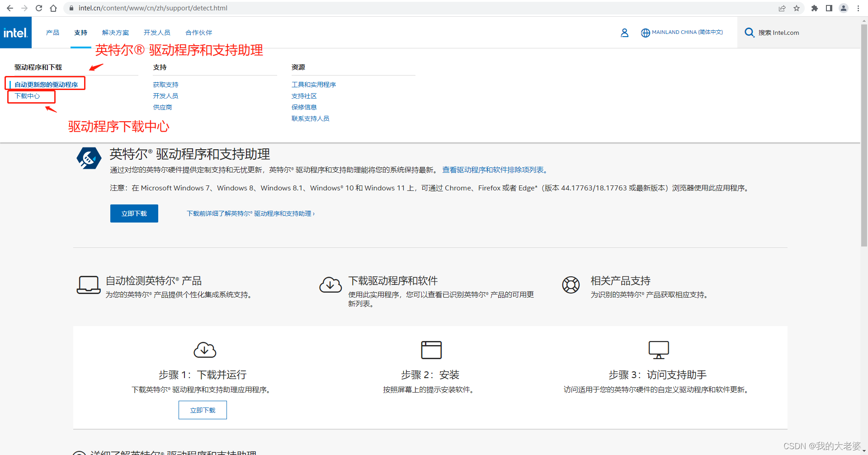Click the 下载驱动程序和软件 heading
Viewport: 868px width, 455px height.
[x=393, y=280]
